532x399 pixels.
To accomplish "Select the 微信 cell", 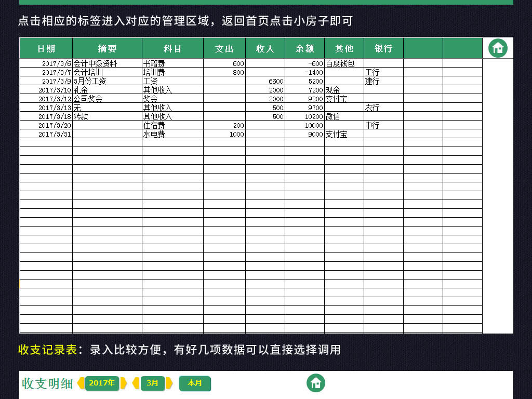I will tap(344, 116).
